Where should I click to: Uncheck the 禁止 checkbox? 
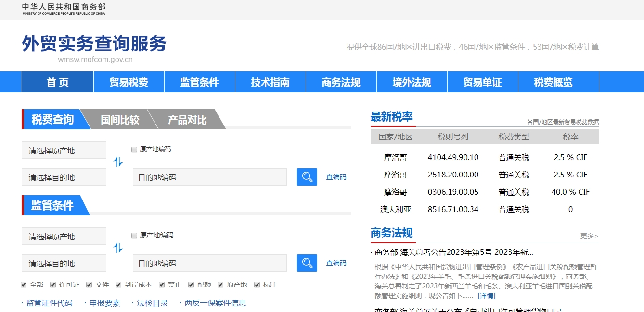click(162, 284)
